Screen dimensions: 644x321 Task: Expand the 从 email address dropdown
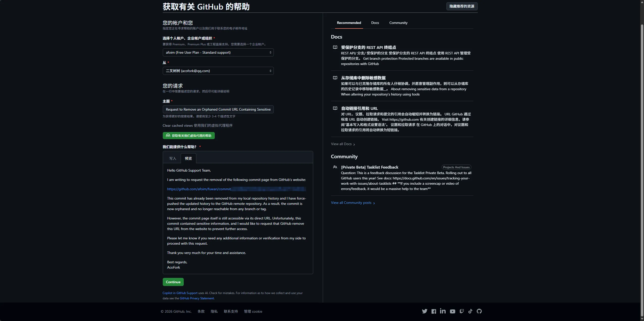[218, 71]
